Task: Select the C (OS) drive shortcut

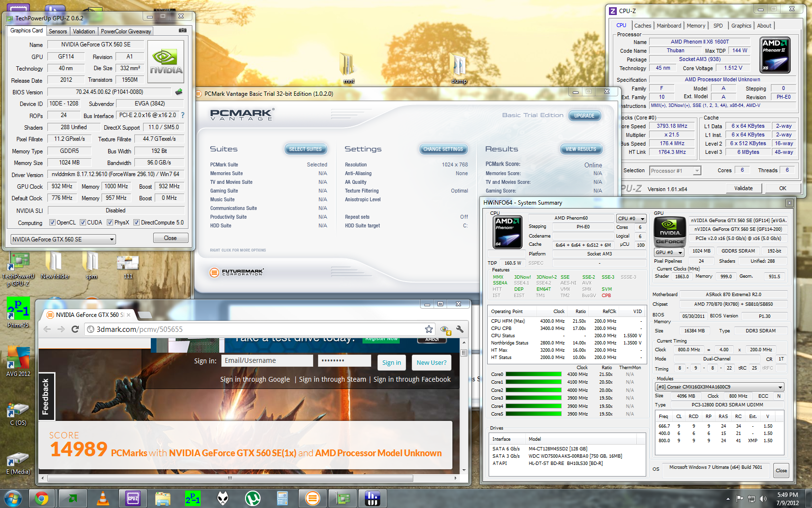Action: [18, 414]
